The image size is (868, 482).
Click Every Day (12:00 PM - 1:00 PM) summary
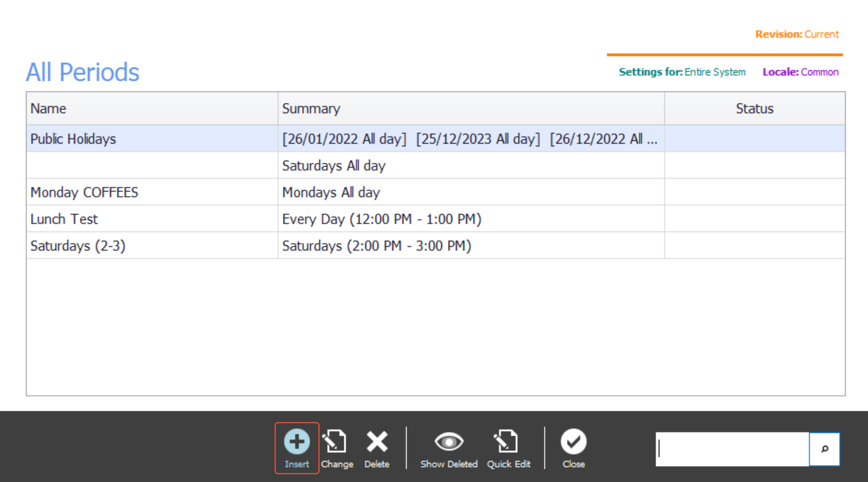click(381, 219)
